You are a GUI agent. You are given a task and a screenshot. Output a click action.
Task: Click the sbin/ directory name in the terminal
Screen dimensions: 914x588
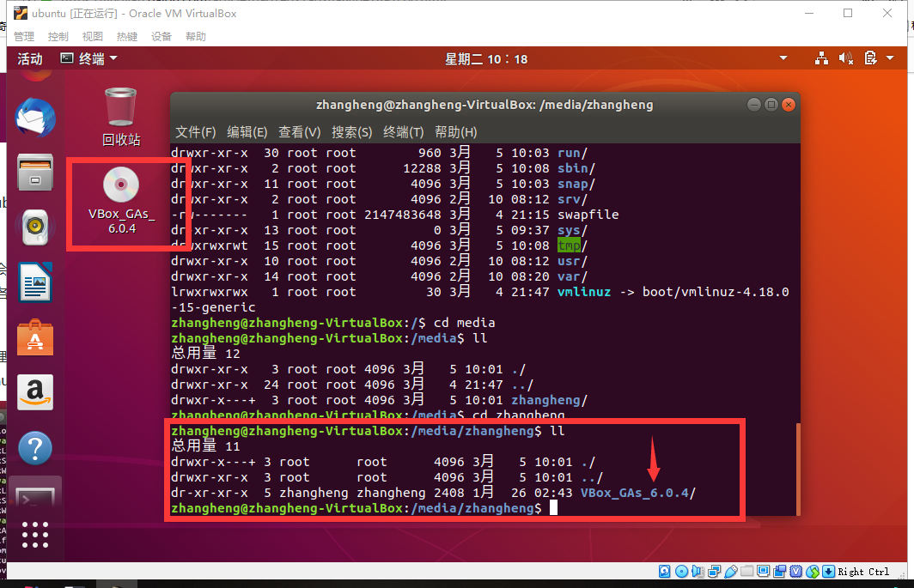(x=576, y=168)
